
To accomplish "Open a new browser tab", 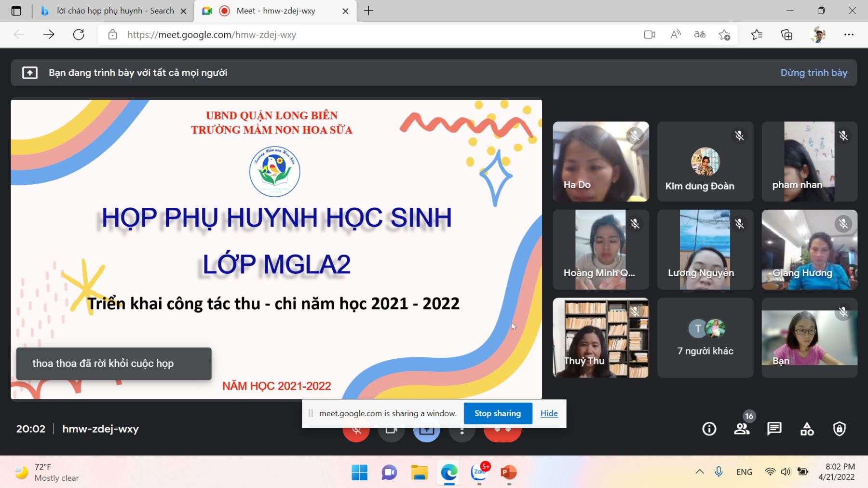I will pyautogui.click(x=368, y=11).
